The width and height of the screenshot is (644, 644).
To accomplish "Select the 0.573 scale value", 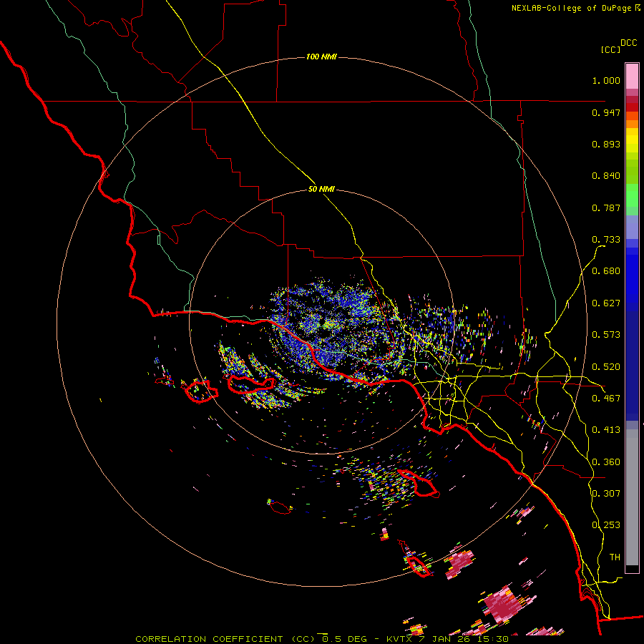I will tap(606, 335).
